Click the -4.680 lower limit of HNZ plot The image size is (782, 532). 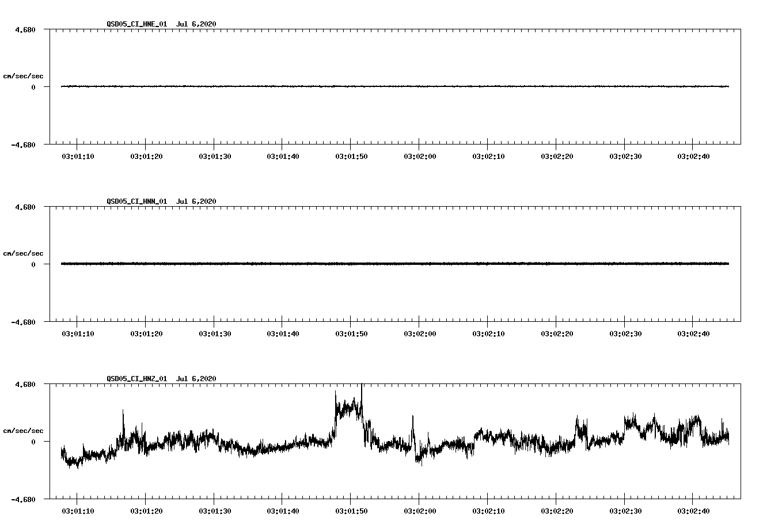pos(24,499)
